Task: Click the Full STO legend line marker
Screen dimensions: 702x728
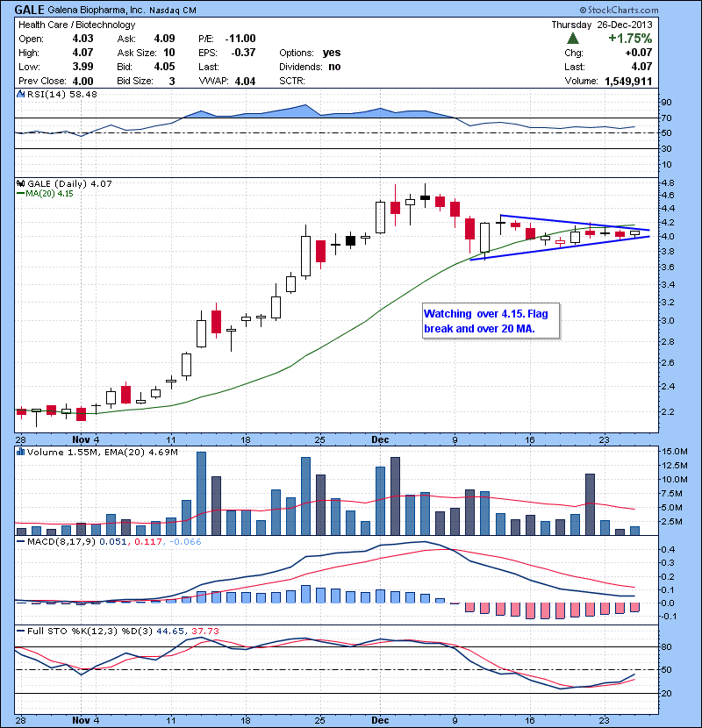Action: coord(20,631)
